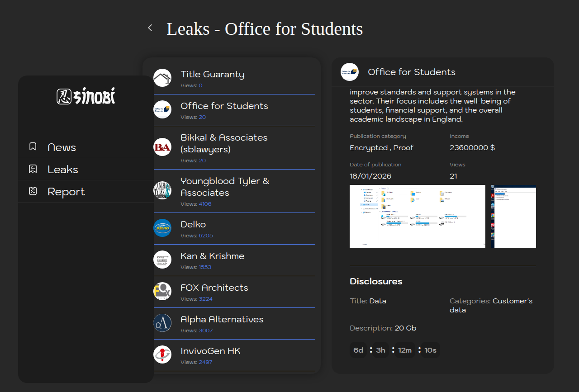Click the Delko blue logo
This screenshot has width=579, height=392.
162,228
